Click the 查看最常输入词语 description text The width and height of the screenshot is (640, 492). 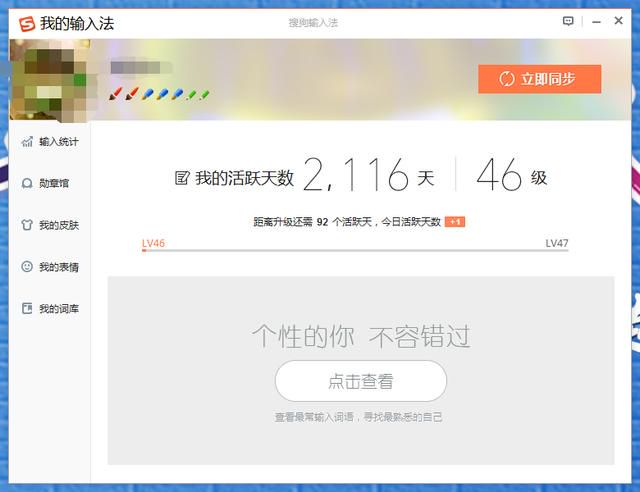[x=358, y=417]
